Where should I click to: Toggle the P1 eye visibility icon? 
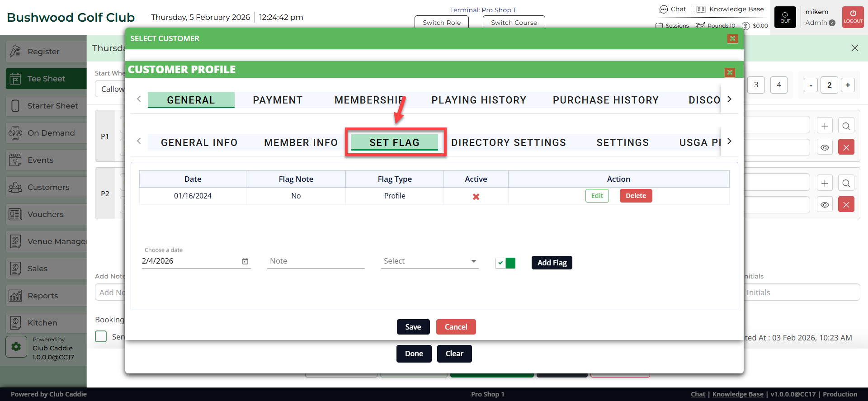click(x=825, y=147)
